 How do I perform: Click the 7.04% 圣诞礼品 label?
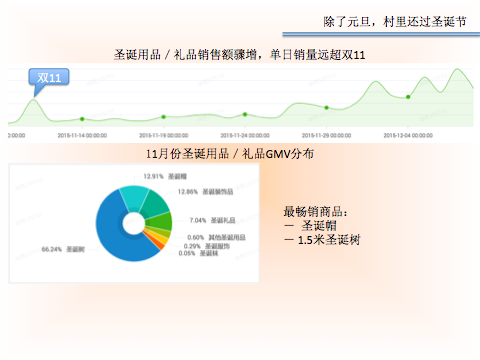coord(213,220)
